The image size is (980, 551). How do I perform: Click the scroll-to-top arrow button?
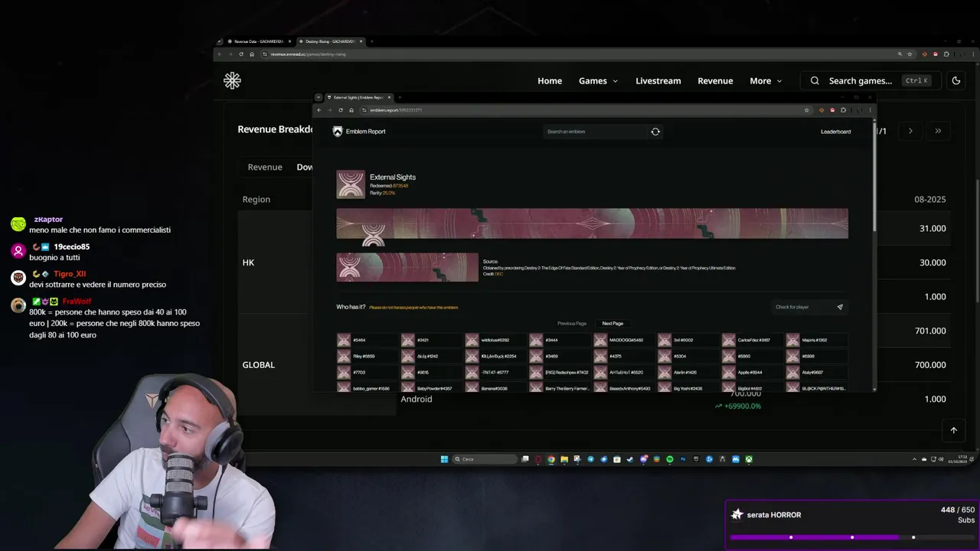coord(953,430)
